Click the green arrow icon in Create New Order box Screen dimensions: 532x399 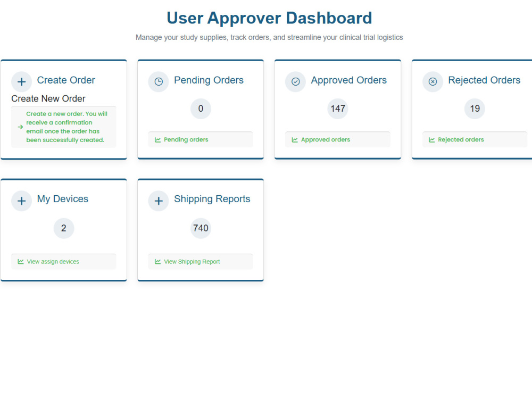click(x=20, y=127)
